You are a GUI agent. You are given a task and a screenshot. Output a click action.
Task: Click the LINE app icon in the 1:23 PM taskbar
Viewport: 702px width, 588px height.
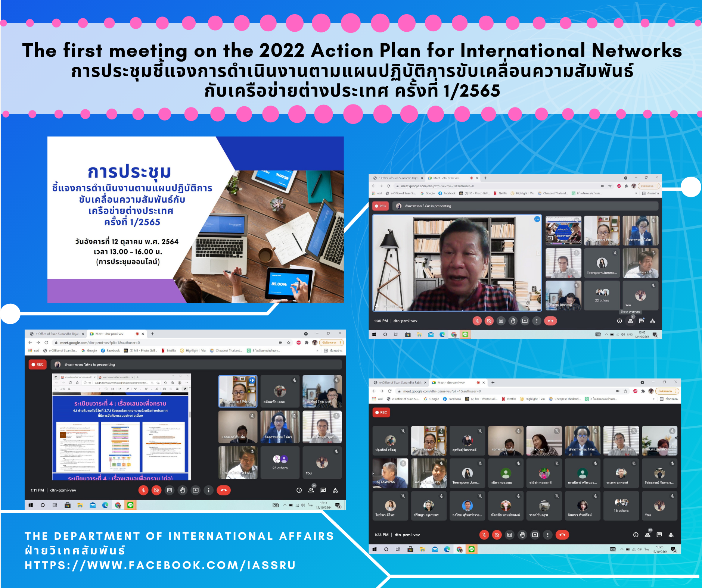pos(472,549)
